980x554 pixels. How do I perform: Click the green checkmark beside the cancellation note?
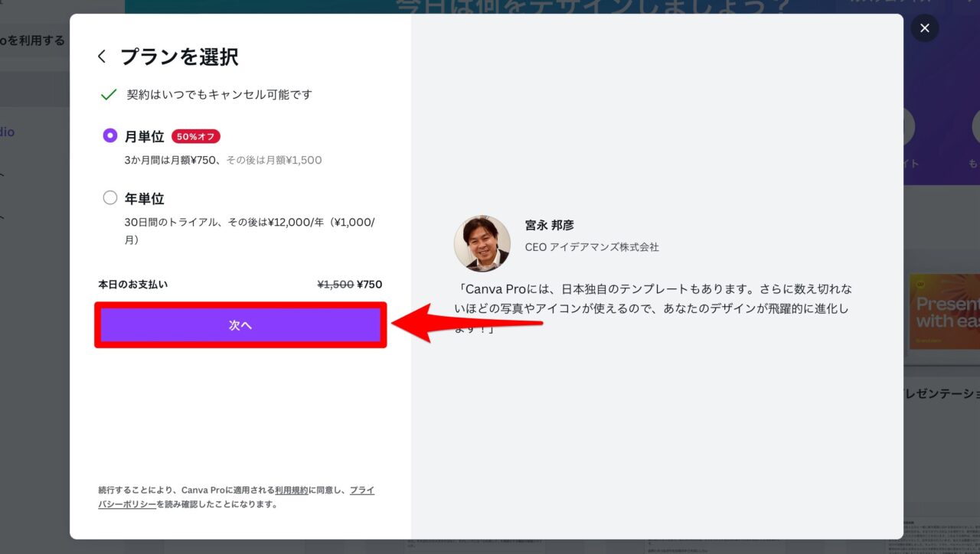[109, 94]
